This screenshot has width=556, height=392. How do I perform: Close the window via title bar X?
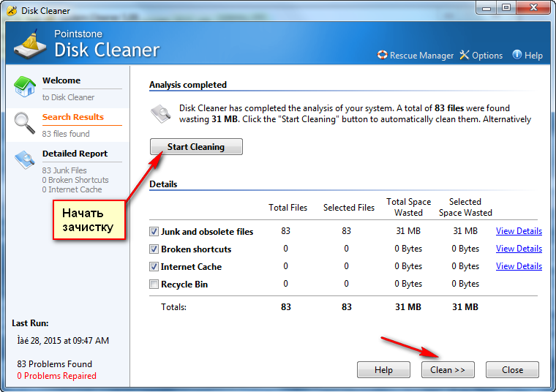[533, 8]
